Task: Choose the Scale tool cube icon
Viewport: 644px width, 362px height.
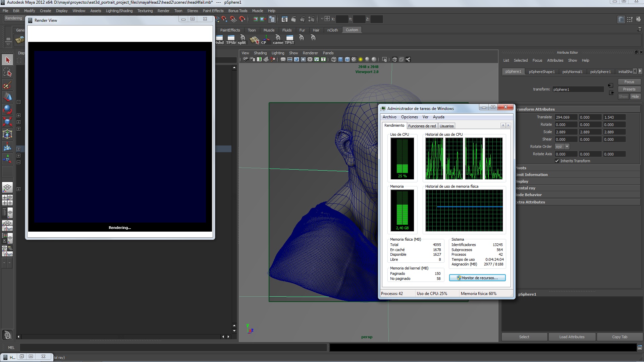Action: pos(7,121)
